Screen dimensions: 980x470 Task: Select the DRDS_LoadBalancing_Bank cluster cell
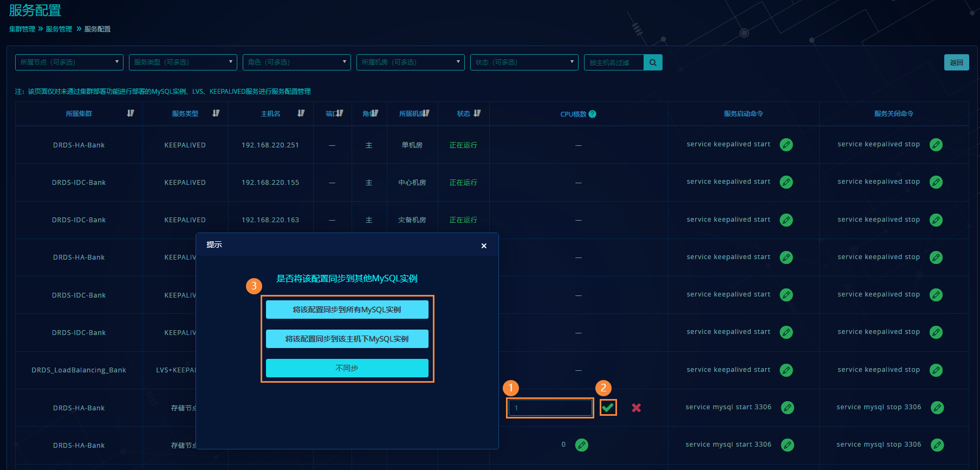pyautogui.click(x=79, y=370)
